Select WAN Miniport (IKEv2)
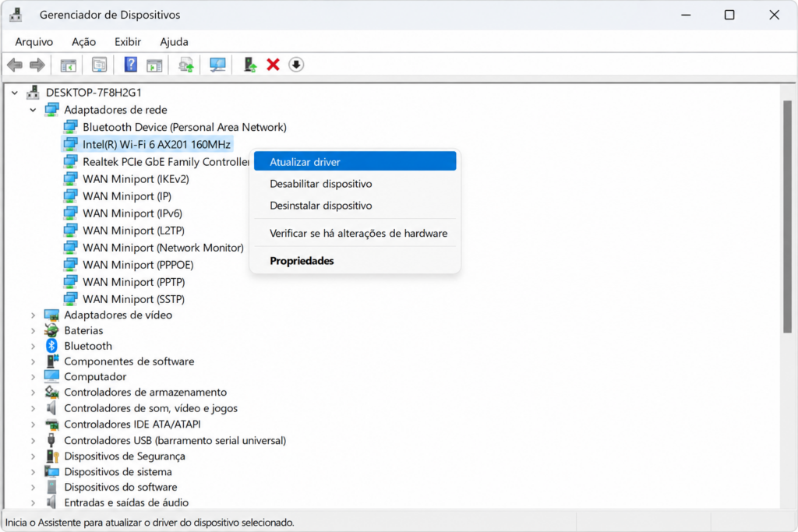Viewport: 798px width, 532px height. [136, 179]
